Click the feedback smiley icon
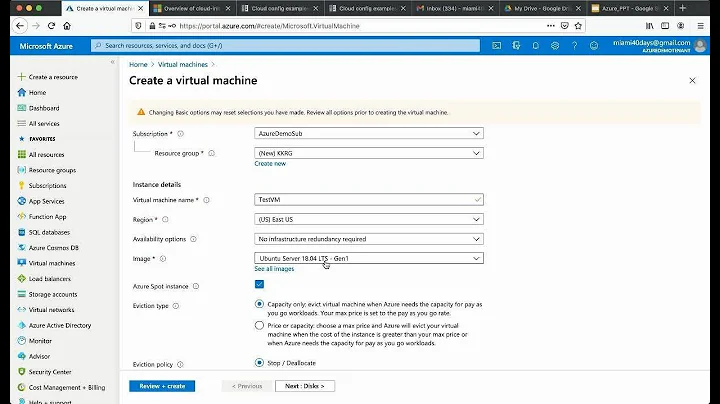Viewport: 720px width, 404px height. pos(594,45)
